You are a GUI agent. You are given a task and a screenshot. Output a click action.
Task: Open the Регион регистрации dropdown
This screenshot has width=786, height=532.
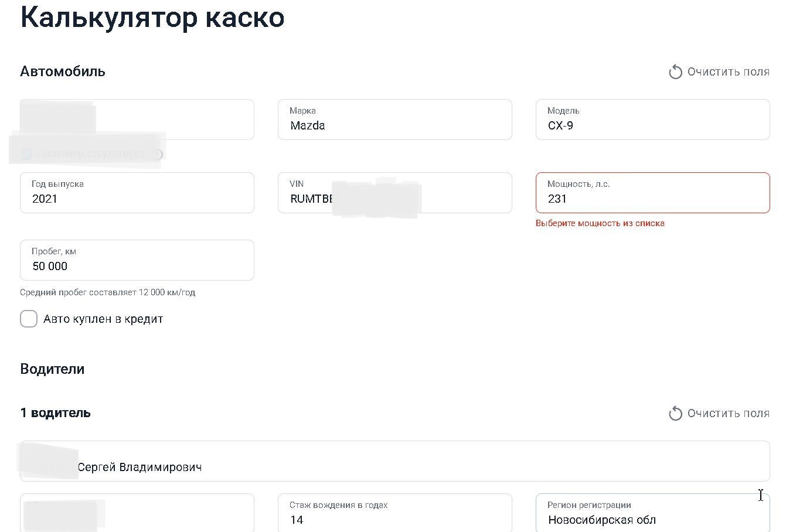pos(652,514)
